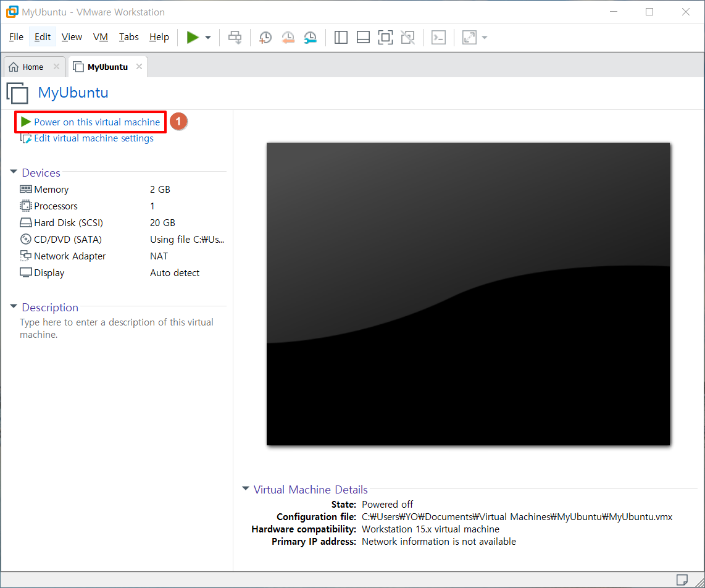
Task: Click the Powered off state text
Action: click(x=387, y=505)
